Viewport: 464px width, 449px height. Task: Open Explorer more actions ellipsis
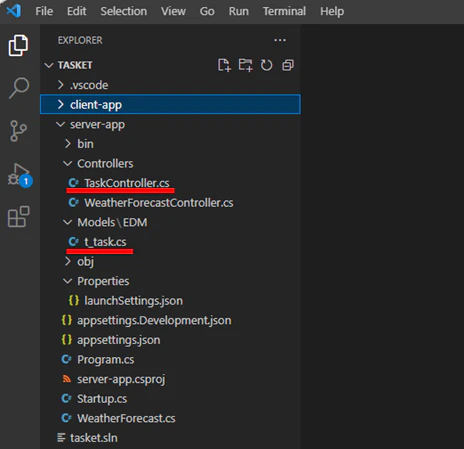(x=280, y=40)
